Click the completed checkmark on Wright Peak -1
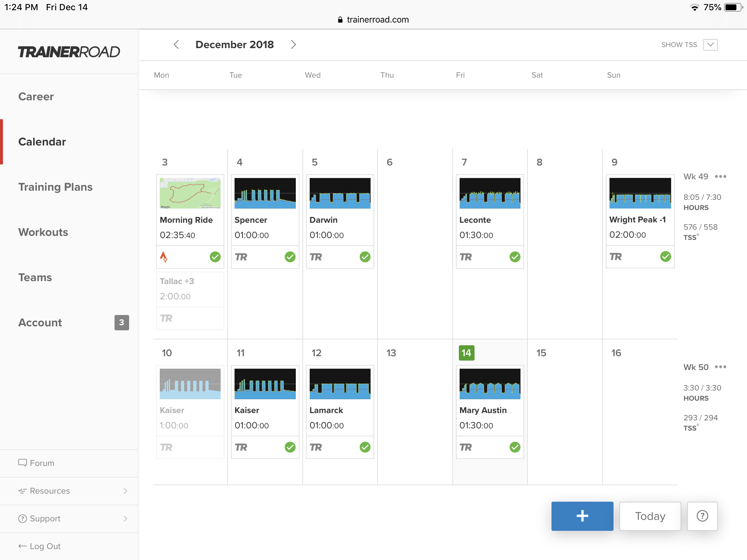 (665, 257)
